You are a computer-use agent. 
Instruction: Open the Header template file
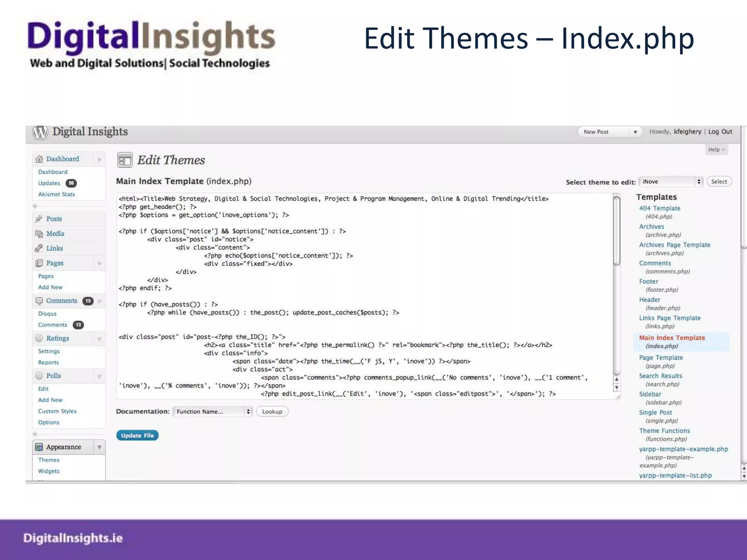(x=650, y=300)
